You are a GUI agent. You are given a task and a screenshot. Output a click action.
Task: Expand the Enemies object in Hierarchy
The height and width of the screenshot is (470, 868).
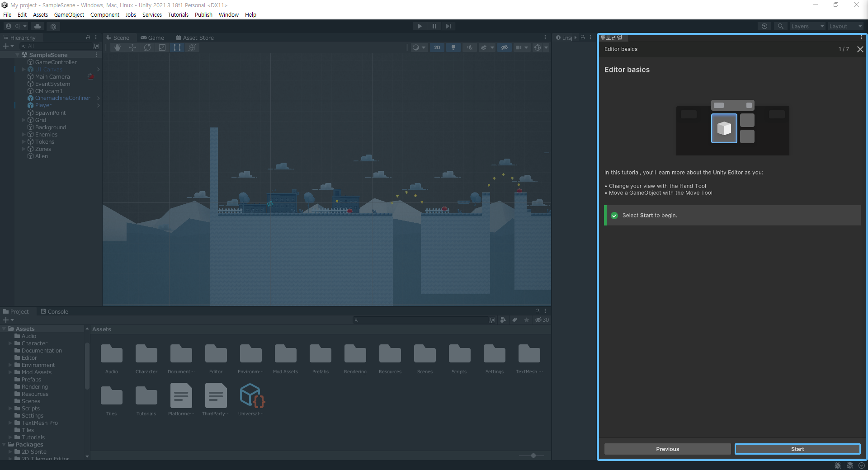(24, 135)
